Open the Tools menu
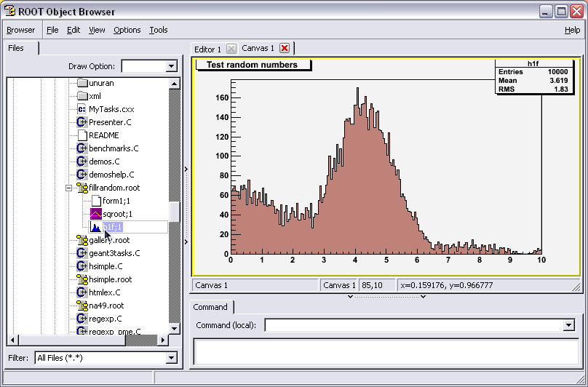 158,30
